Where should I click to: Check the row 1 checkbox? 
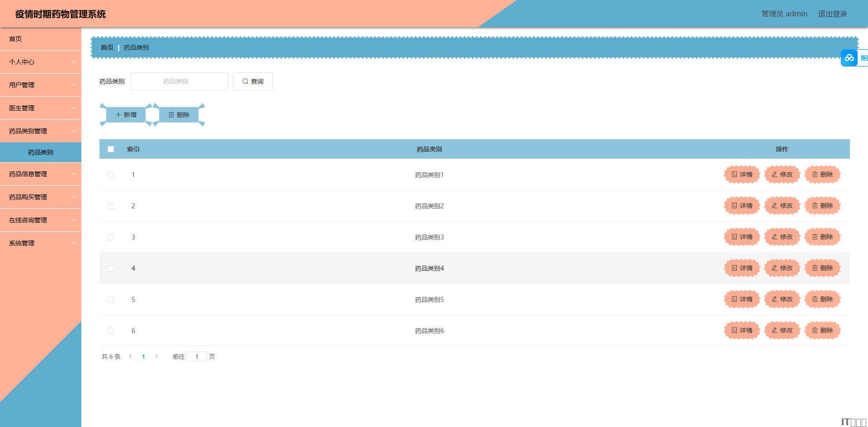(x=111, y=175)
